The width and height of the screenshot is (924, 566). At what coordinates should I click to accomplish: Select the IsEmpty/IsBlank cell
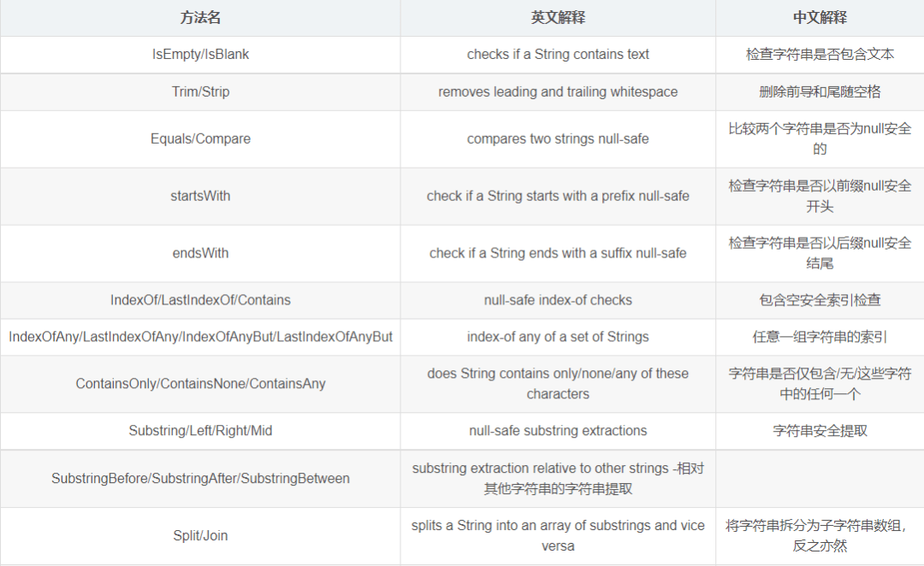pyautogui.click(x=200, y=54)
